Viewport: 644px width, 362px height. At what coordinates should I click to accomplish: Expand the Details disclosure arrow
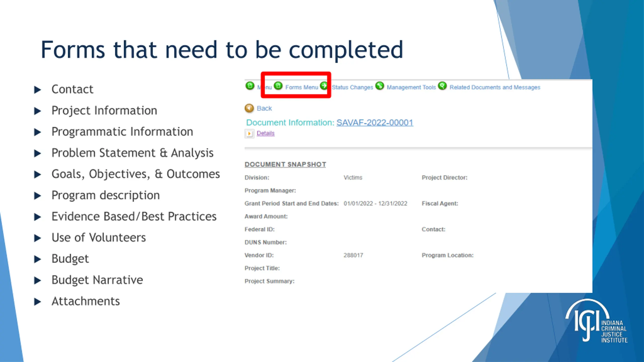(249, 133)
